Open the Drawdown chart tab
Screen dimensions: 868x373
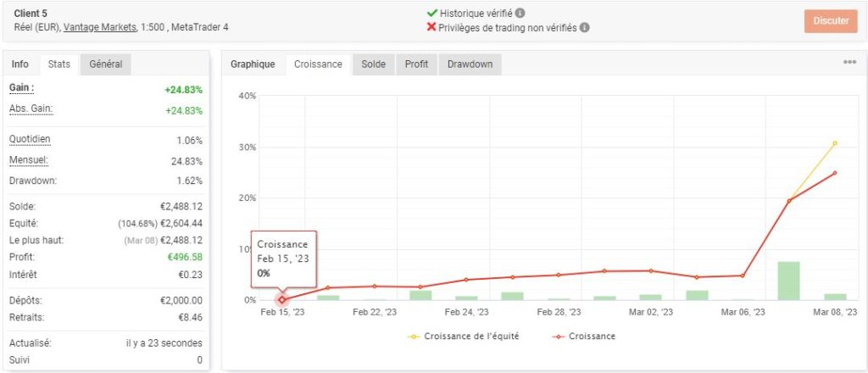(x=470, y=64)
